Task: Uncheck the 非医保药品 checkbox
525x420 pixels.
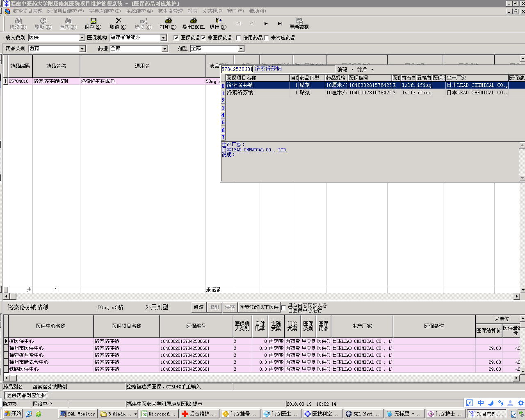Action: [203, 38]
